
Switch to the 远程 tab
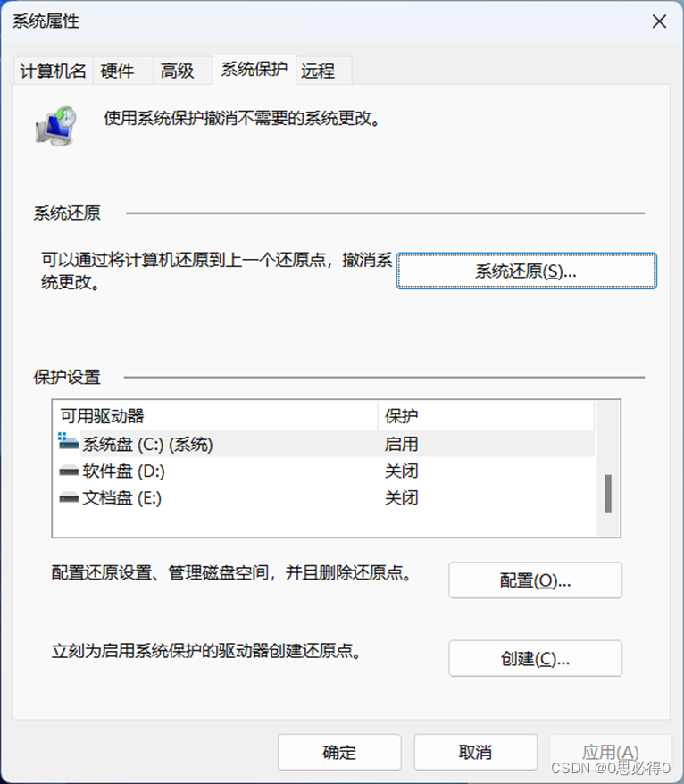click(x=319, y=71)
